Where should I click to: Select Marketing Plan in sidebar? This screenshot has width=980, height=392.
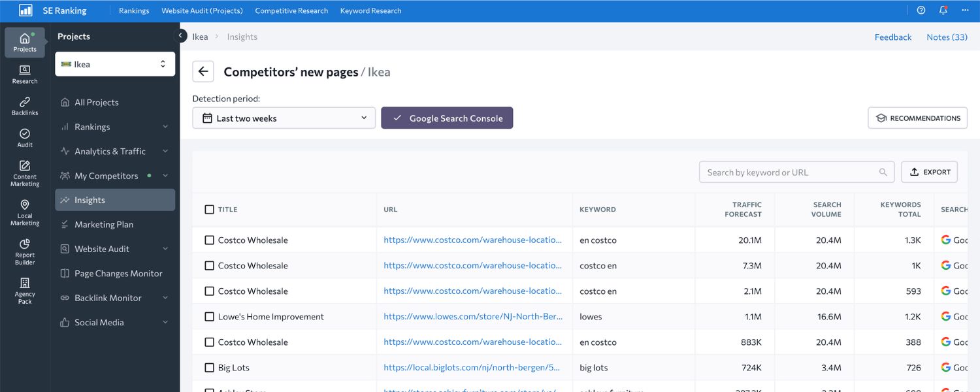[104, 225]
